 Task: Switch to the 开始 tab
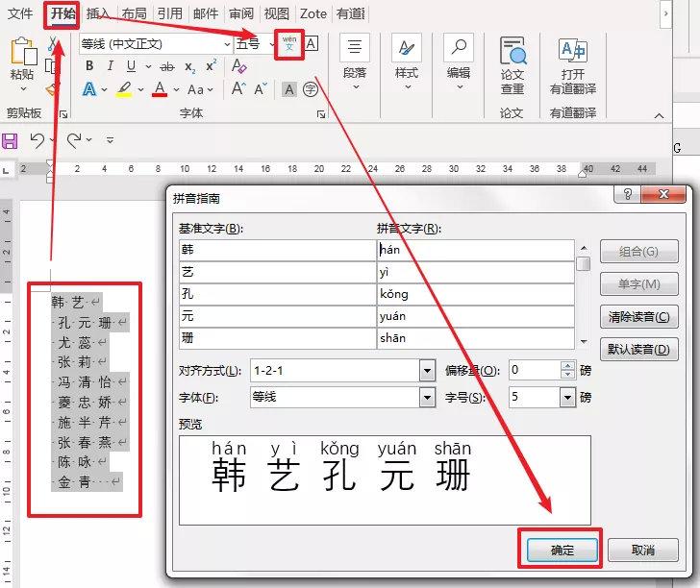tap(62, 13)
